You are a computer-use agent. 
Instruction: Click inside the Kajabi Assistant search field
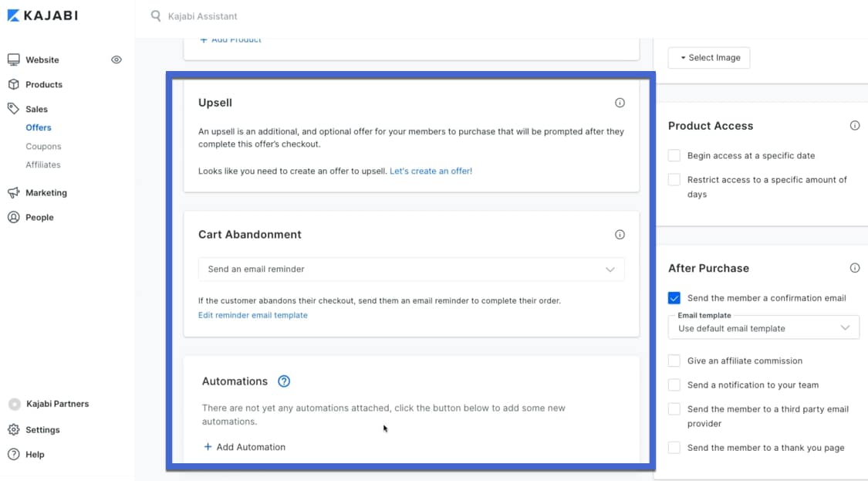click(309, 16)
